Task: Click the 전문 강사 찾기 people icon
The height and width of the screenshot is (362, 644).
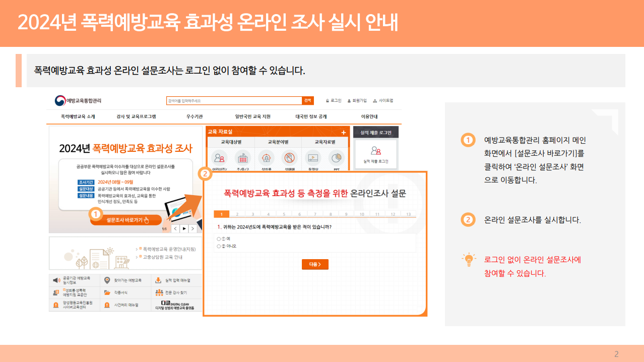Action: tap(159, 292)
